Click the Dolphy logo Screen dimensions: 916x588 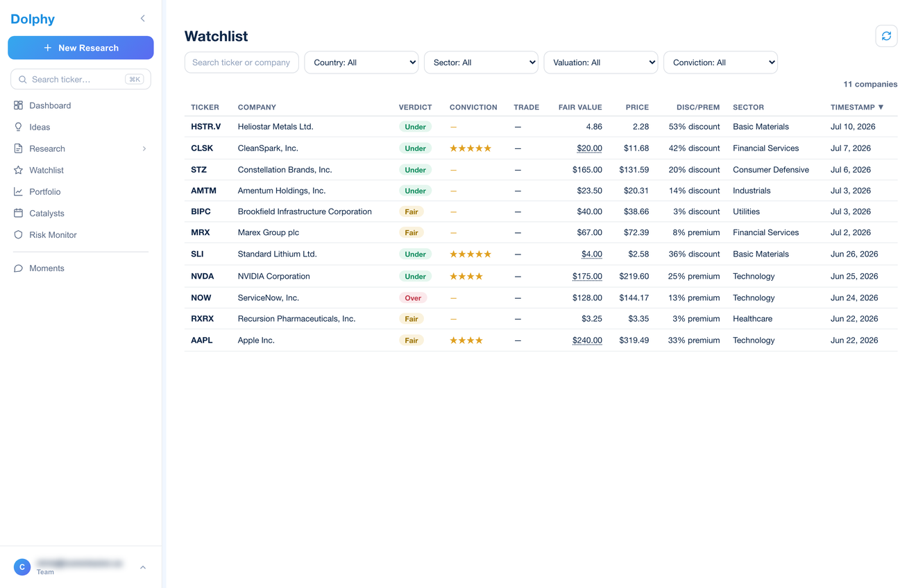33,19
